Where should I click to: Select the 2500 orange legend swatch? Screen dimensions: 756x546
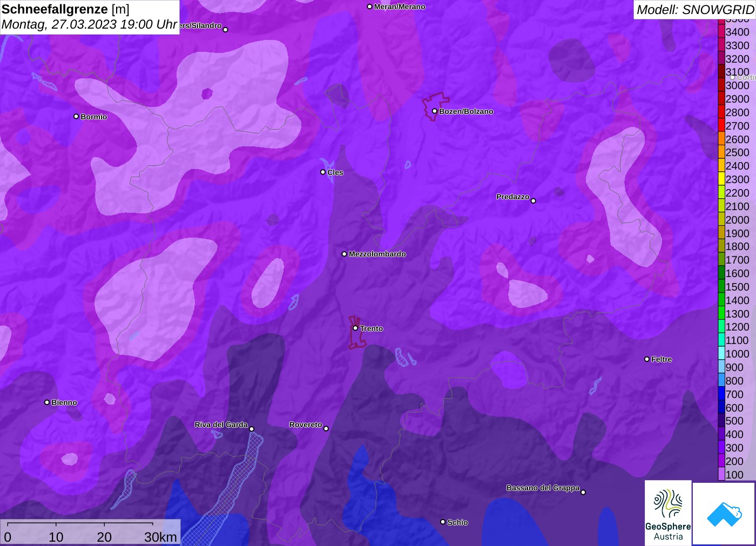(x=721, y=152)
